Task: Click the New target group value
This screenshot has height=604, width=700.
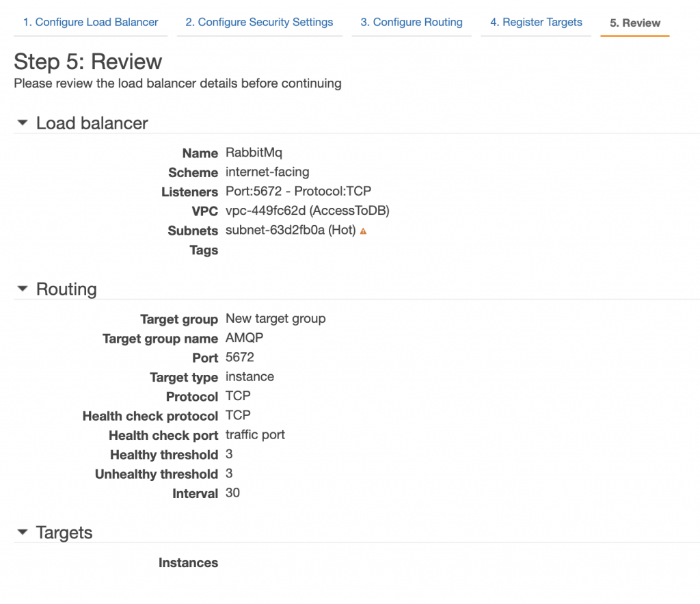Action: [x=275, y=319]
